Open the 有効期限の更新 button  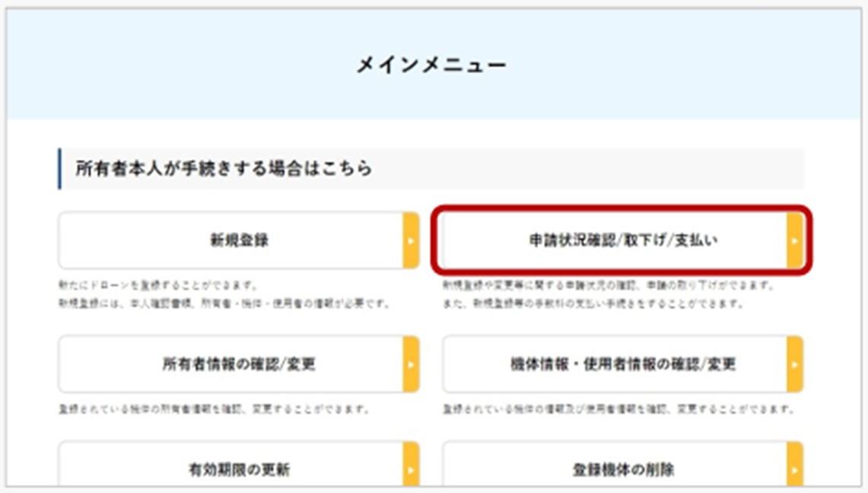pos(231,468)
